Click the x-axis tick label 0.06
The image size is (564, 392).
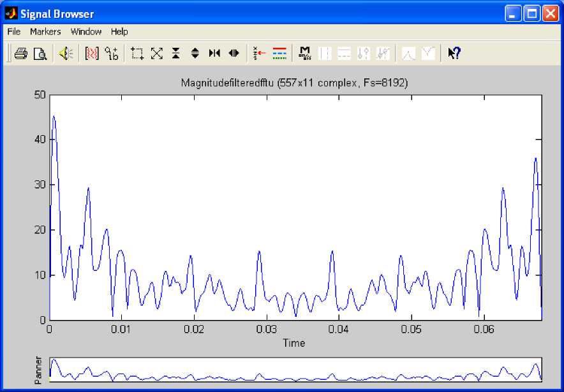click(484, 330)
